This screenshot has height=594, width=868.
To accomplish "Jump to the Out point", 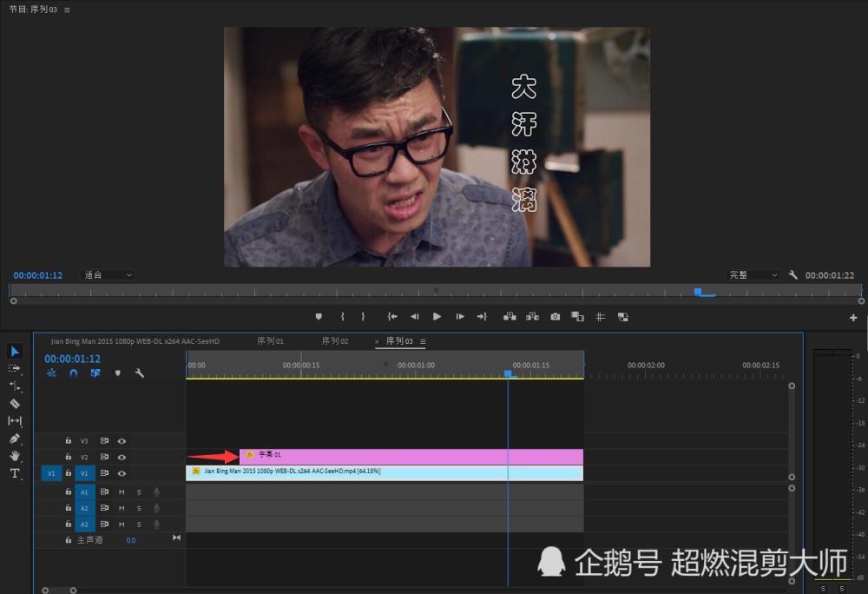I will click(482, 317).
